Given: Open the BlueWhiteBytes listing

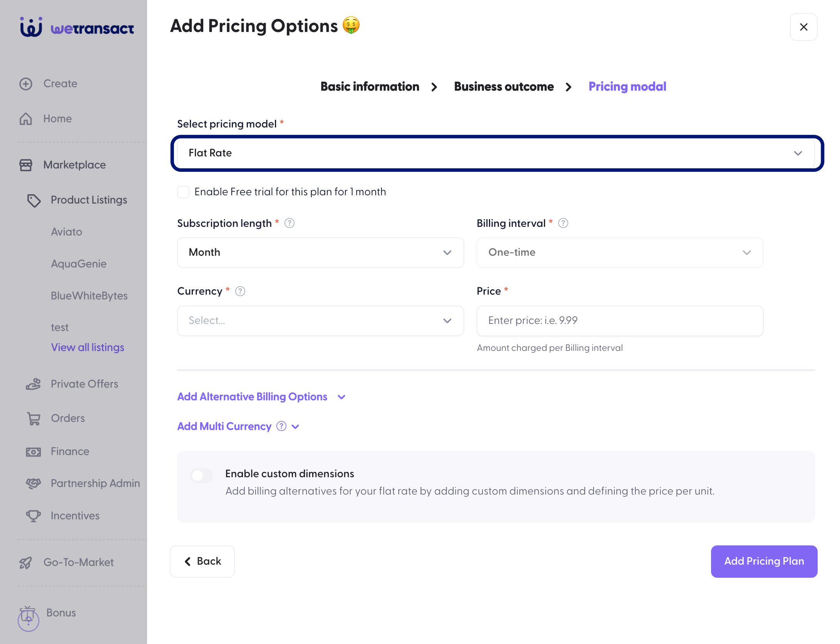Looking at the screenshot, I should pyautogui.click(x=89, y=296).
